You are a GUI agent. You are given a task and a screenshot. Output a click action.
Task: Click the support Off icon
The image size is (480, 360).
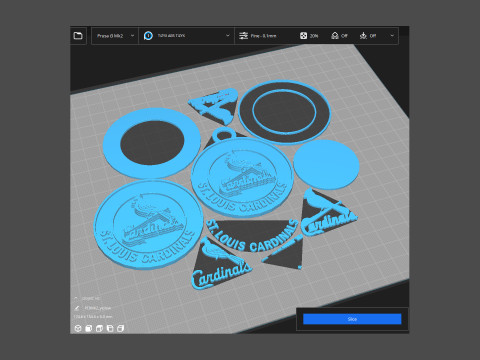coord(335,36)
